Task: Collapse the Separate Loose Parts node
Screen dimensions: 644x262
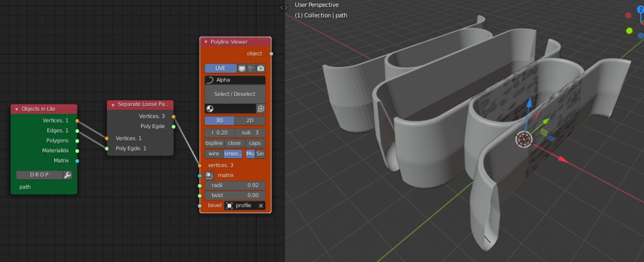Action: 113,105
